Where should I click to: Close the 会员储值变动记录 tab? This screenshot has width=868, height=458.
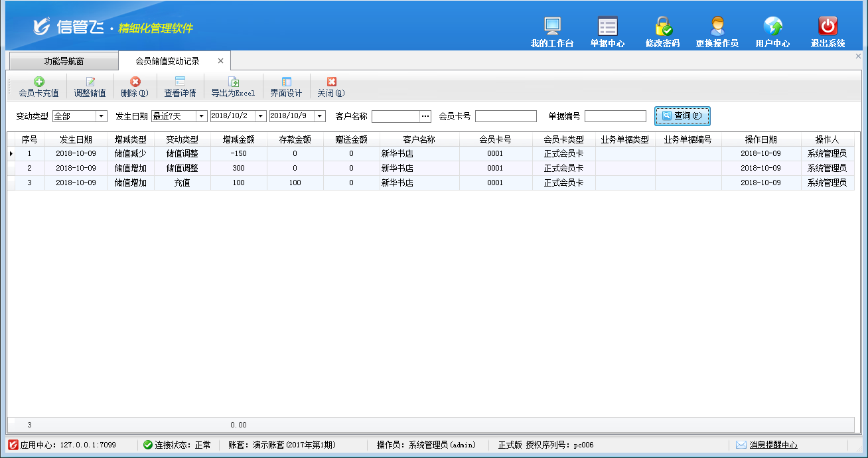point(221,61)
